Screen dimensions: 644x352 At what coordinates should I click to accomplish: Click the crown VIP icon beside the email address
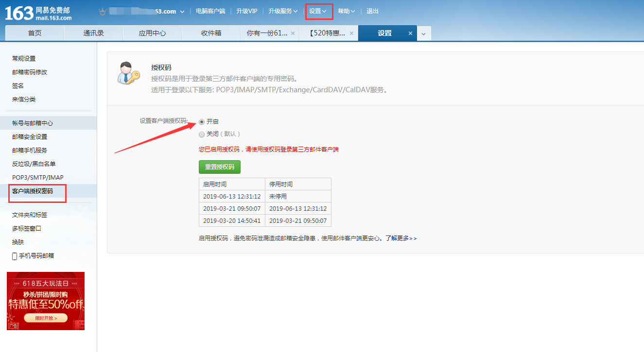[102, 10]
